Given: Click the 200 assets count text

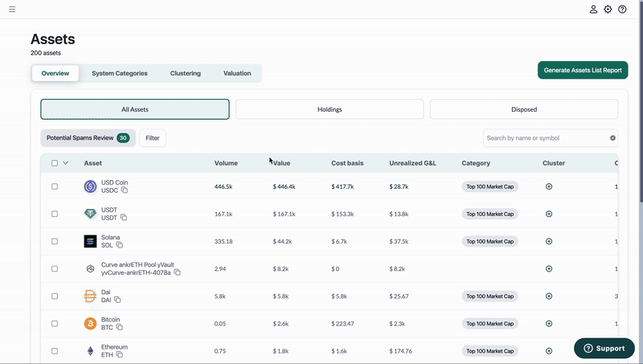Looking at the screenshot, I should point(46,53).
